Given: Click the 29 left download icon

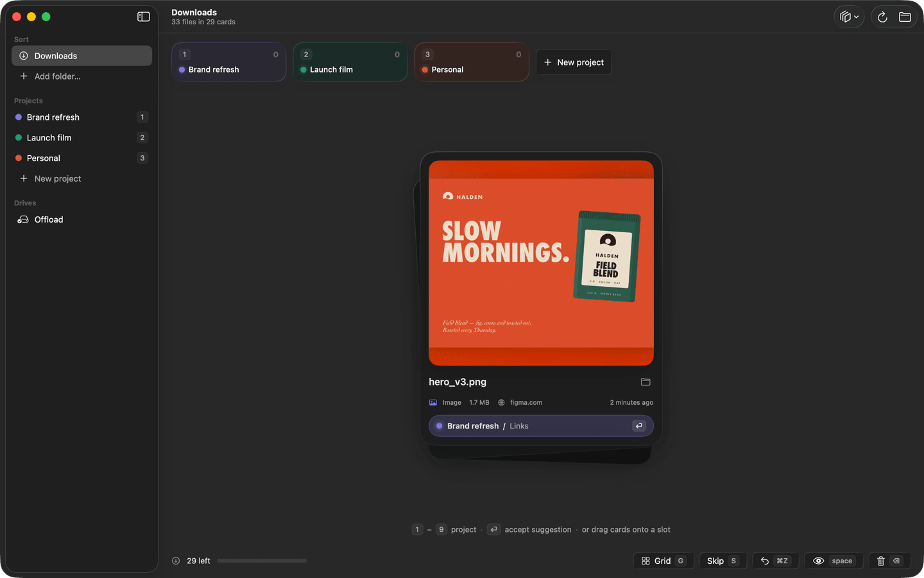Looking at the screenshot, I should [x=176, y=561].
